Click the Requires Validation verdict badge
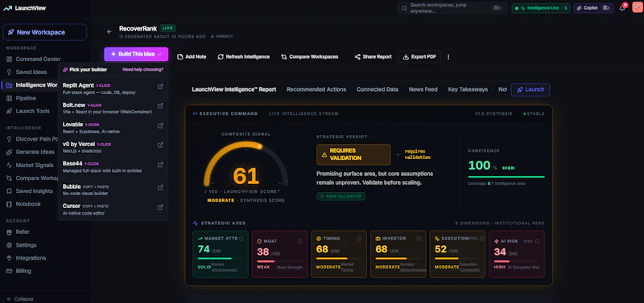Image resolution: width=644 pixels, height=303 pixels. [x=353, y=154]
